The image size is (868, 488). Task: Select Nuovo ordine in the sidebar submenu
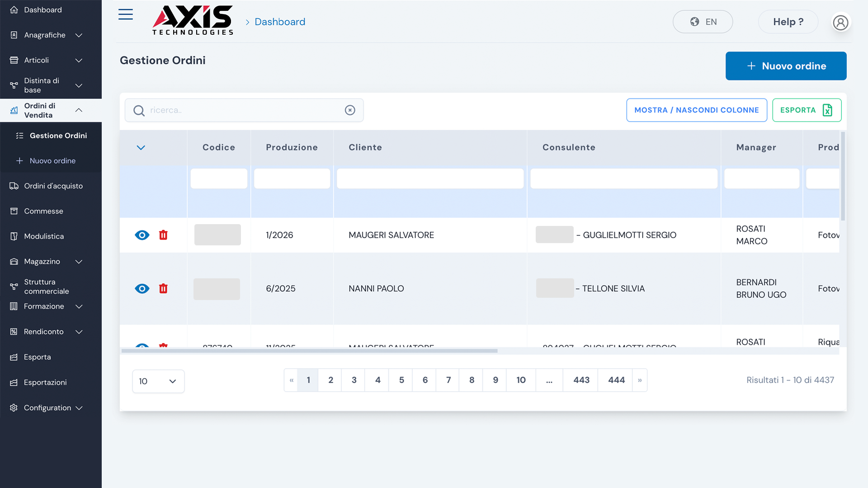[52, 161]
